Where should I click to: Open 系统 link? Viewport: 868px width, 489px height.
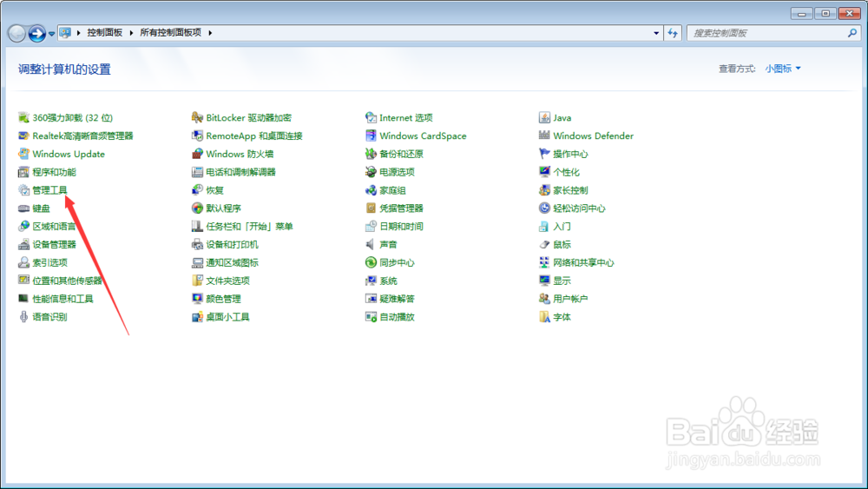tap(389, 281)
